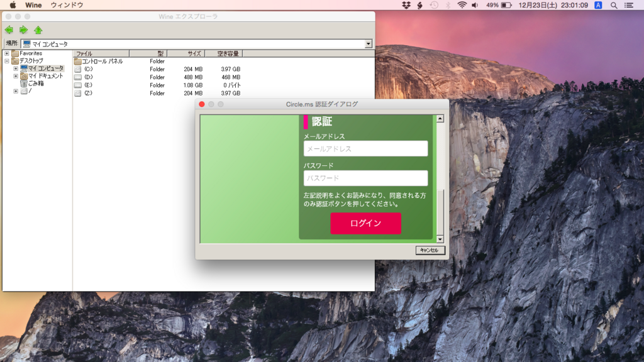Go forward with the green right arrow
This screenshot has height=362, width=644.
coord(23,30)
